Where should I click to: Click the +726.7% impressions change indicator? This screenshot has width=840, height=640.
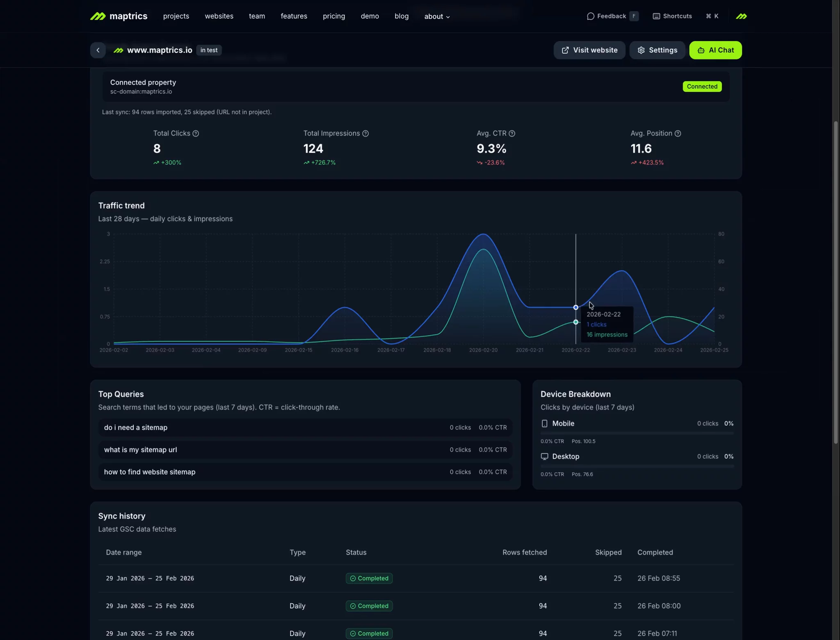click(320, 162)
